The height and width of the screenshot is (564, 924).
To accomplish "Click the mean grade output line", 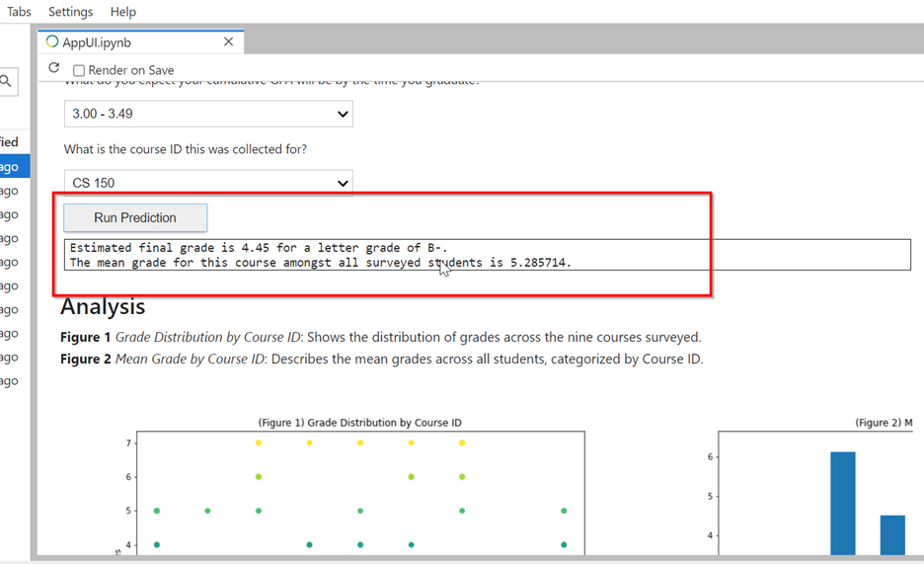I will 321,263.
